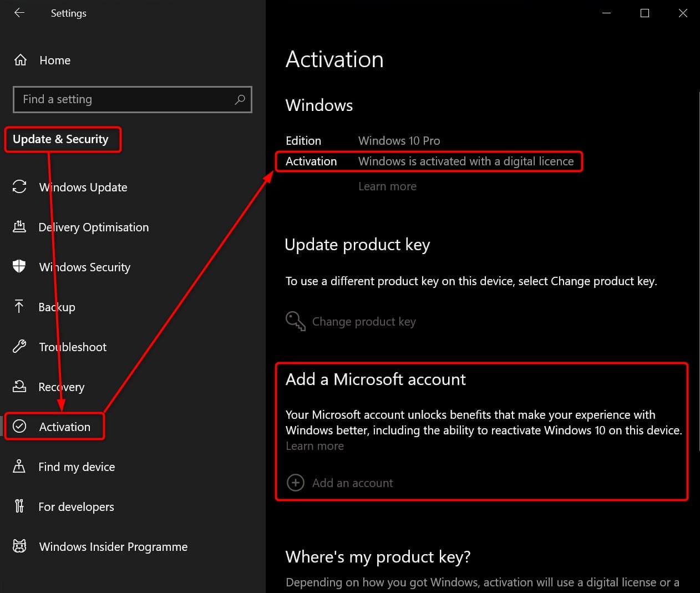Click the plus circle icon for Add an account
The image size is (700, 593).
click(x=296, y=483)
